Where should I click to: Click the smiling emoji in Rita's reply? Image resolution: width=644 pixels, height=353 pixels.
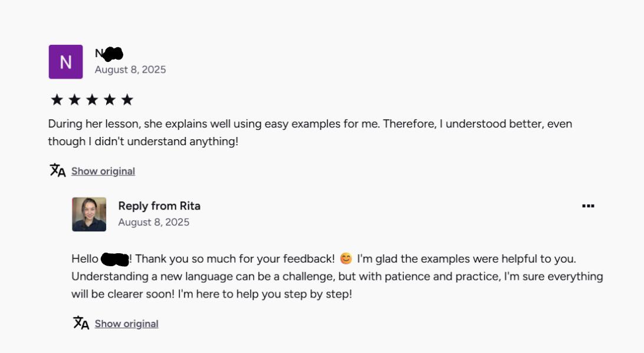[346, 259]
